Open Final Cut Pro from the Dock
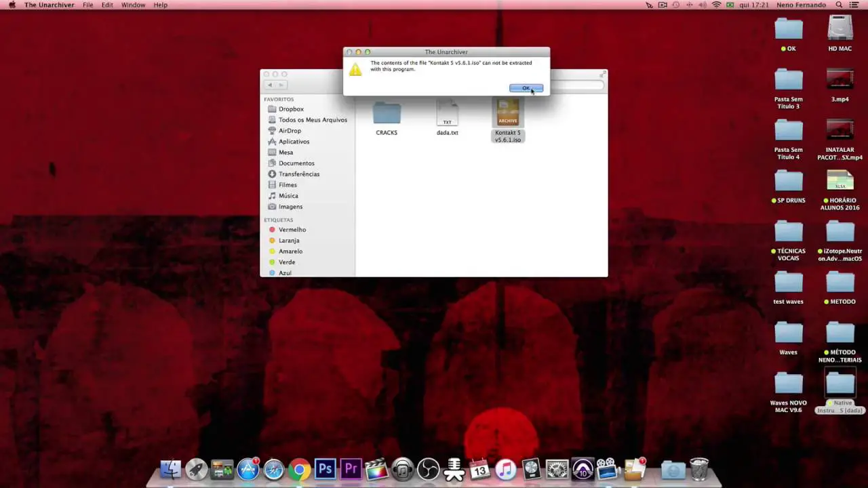This screenshot has width=868, height=488. pyautogui.click(x=376, y=469)
